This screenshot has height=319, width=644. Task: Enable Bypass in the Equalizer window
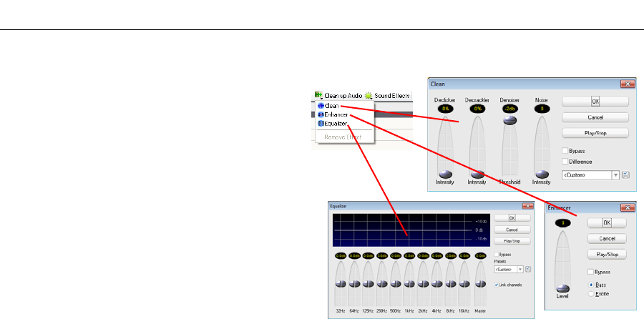click(497, 255)
